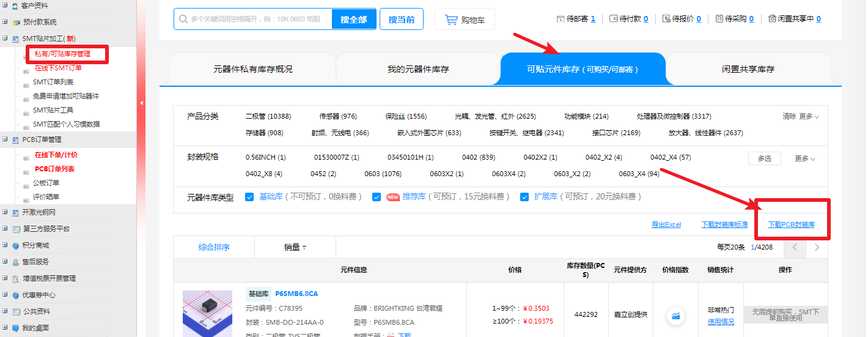Viewport: 868px width, 337px height.
Task: Go to next page arrow
Action: [817, 248]
